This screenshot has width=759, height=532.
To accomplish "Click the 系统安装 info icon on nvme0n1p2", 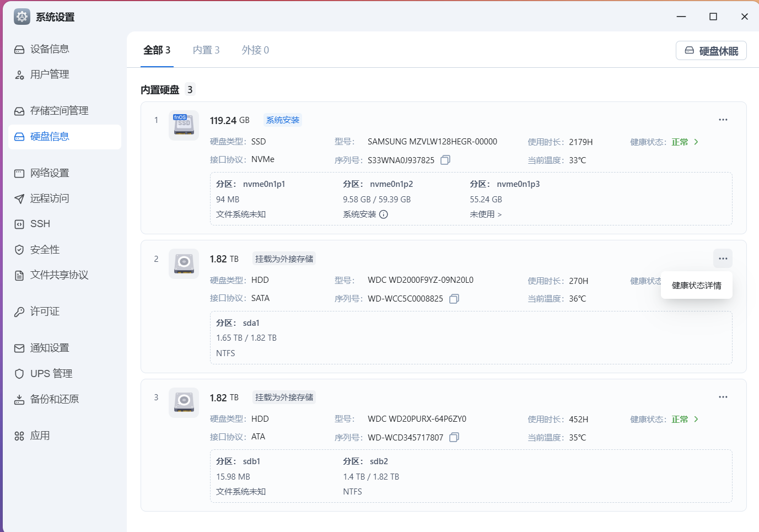I will point(383,214).
